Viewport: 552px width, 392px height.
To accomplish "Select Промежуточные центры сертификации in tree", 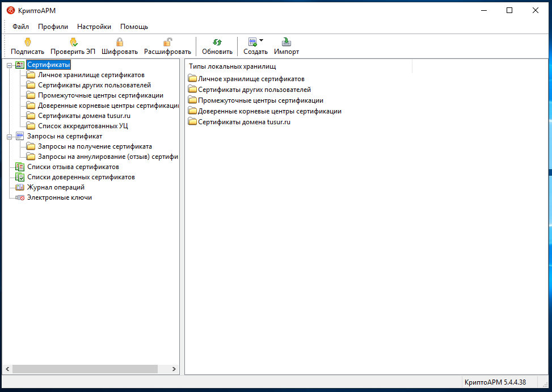I will (x=100, y=95).
